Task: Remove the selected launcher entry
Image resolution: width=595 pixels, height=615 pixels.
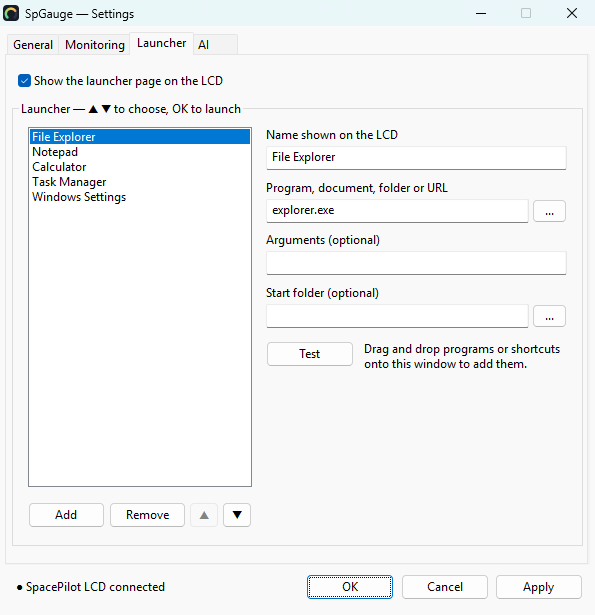Action: [147, 515]
